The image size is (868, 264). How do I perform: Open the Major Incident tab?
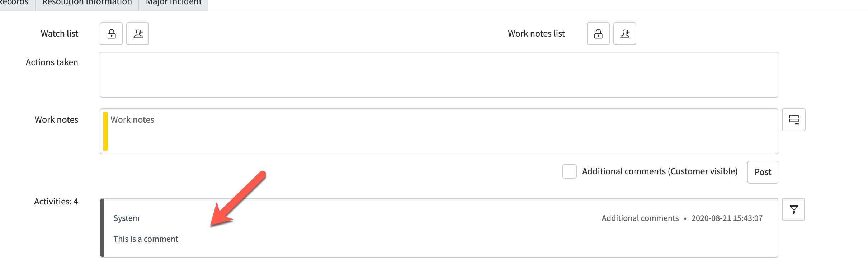[174, 3]
